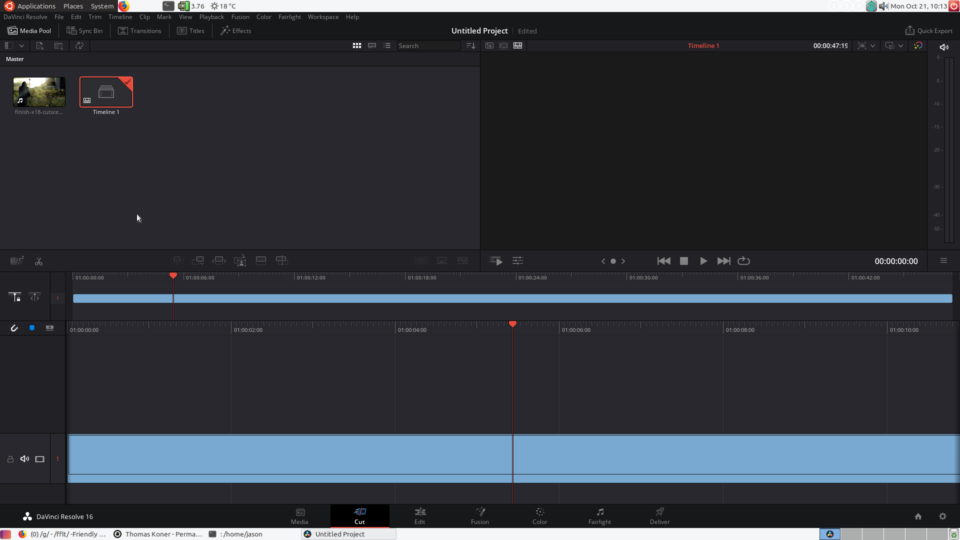Open the viewer fit icon menu
The width and height of the screenshot is (960, 540).
(861, 46)
